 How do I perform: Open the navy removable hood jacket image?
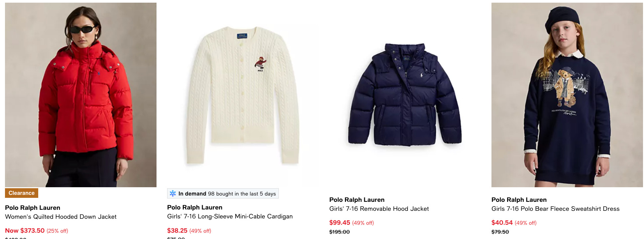coord(405,95)
